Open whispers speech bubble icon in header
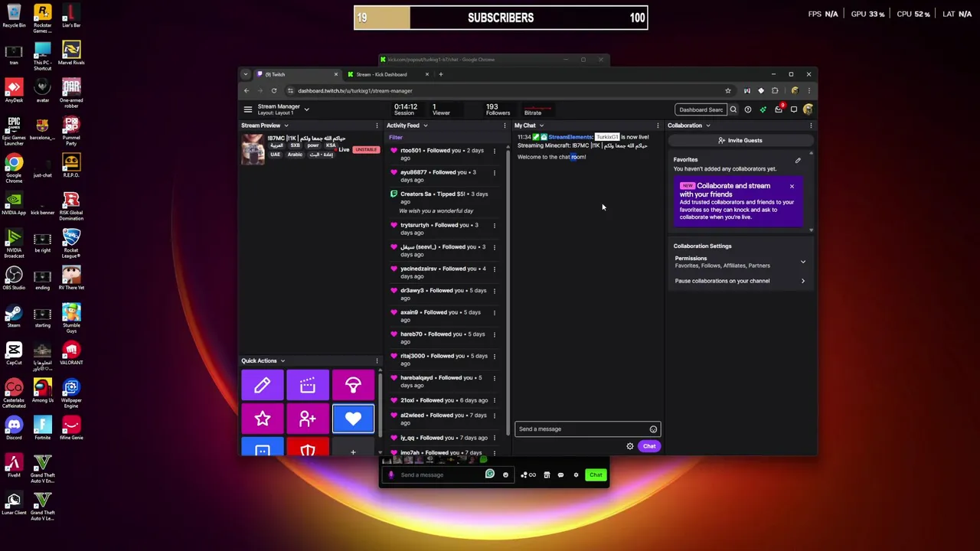Screen dimensions: 980x551 coord(794,109)
